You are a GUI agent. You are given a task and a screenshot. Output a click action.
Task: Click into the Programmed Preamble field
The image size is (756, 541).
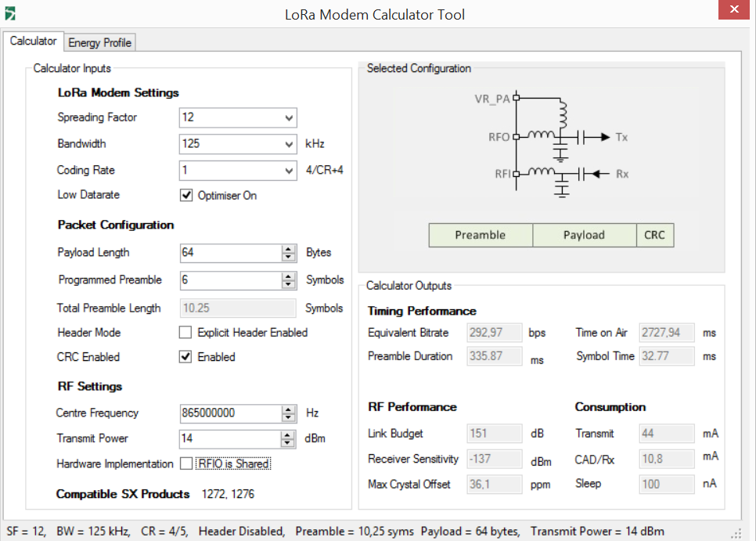click(x=230, y=280)
